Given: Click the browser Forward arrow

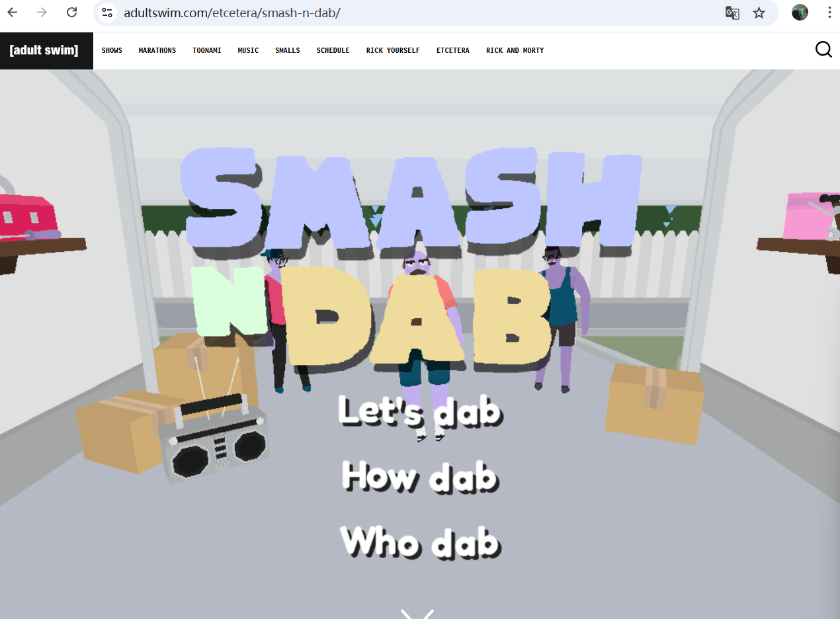Looking at the screenshot, I should point(42,13).
